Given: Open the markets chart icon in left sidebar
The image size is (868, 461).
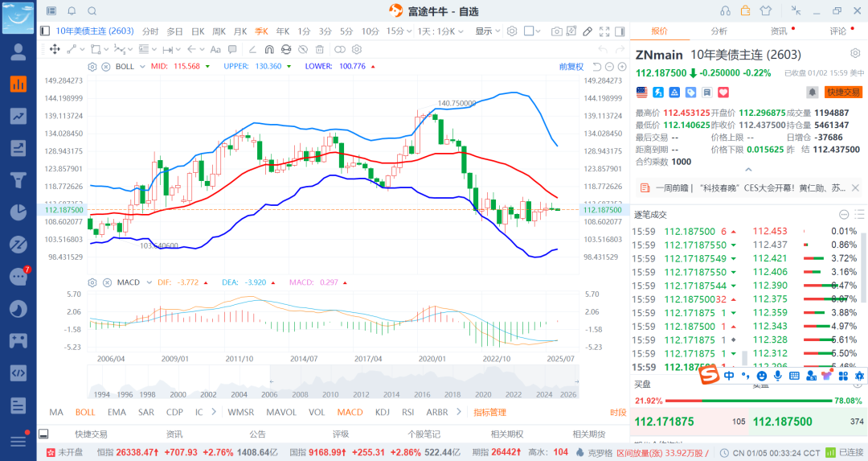Looking at the screenshot, I should pyautogui.click(x=18, y=84).
